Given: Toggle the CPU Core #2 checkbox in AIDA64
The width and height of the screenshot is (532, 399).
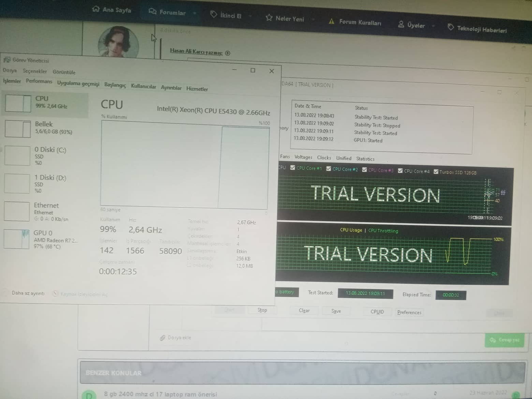Looking at the screenshot, I should click(329, 168).
